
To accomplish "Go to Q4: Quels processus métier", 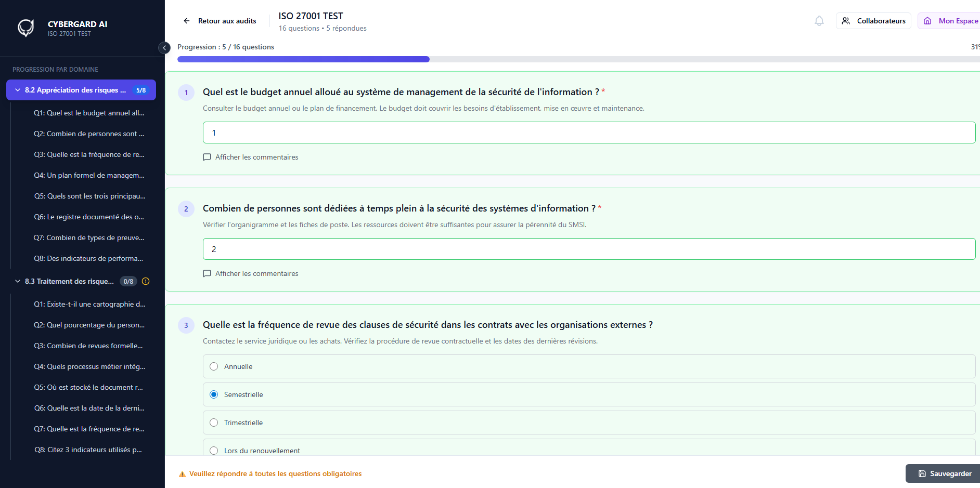I will [x=89, y=366].
